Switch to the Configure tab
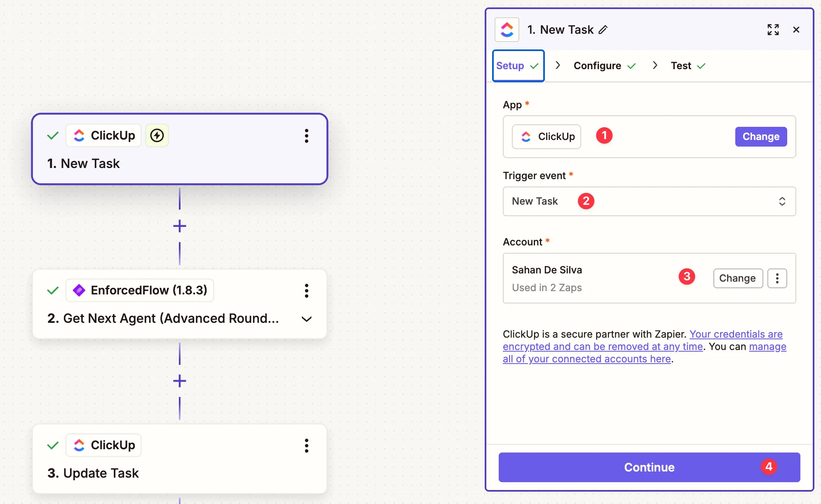The image size is (821, 504). click(x=598, y=65)
